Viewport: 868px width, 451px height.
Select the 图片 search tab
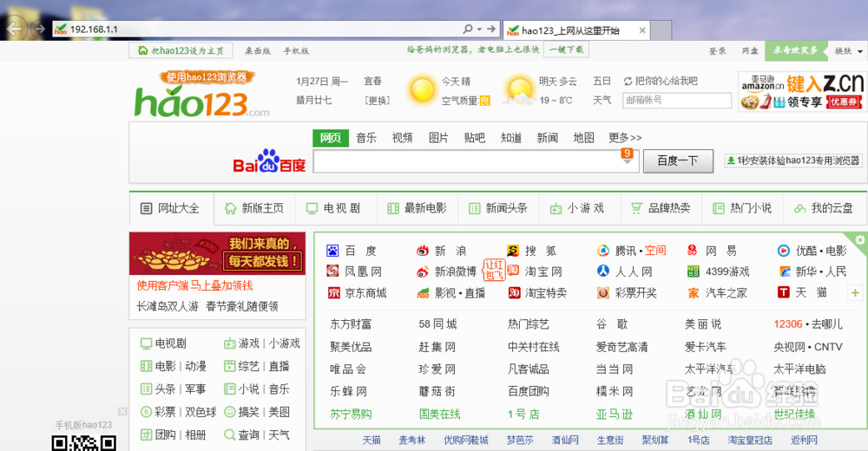[438, 138]
